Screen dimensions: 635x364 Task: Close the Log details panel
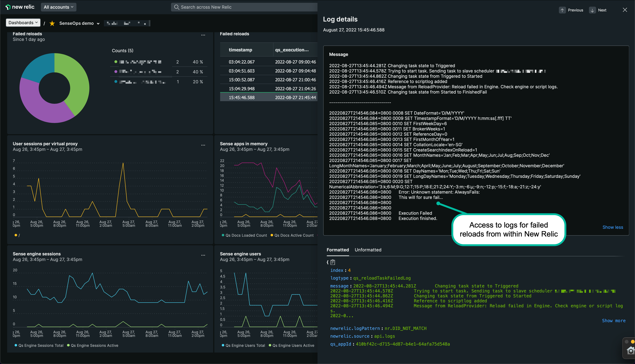click(x=625, y=10)
